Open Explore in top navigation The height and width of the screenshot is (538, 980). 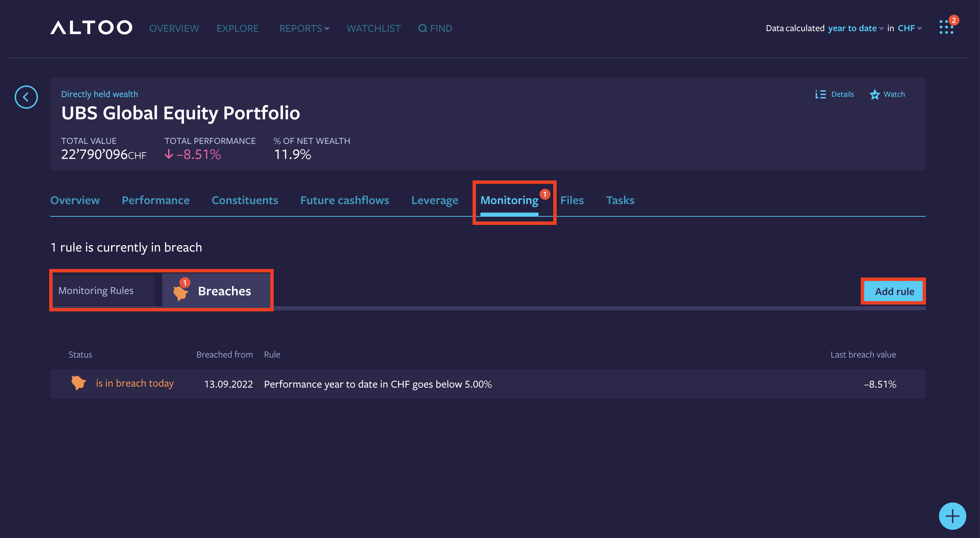pos(237,28)
